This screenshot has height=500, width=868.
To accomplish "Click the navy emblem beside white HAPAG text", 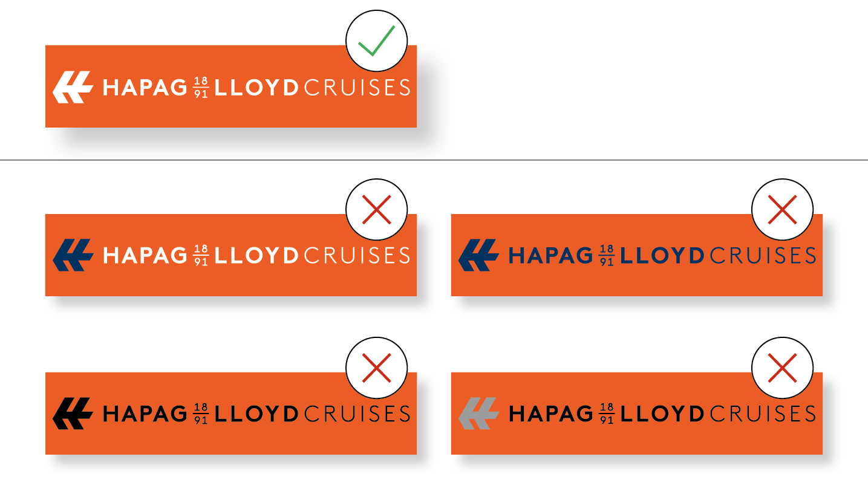I will (x=73, y=255).
